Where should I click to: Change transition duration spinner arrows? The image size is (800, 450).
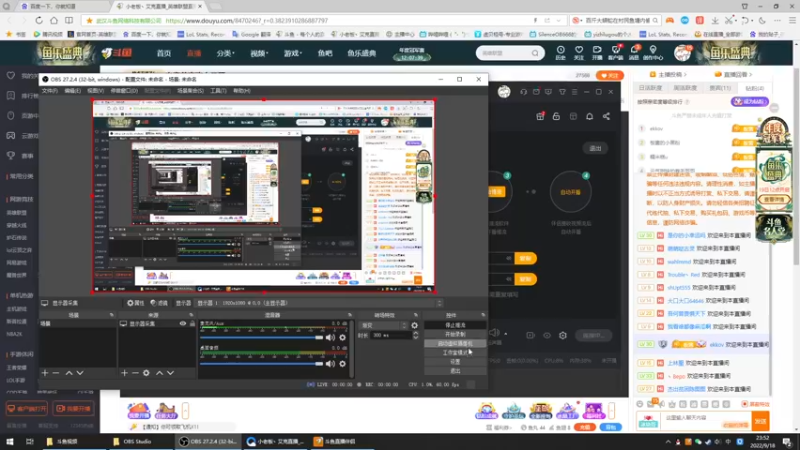415,335
